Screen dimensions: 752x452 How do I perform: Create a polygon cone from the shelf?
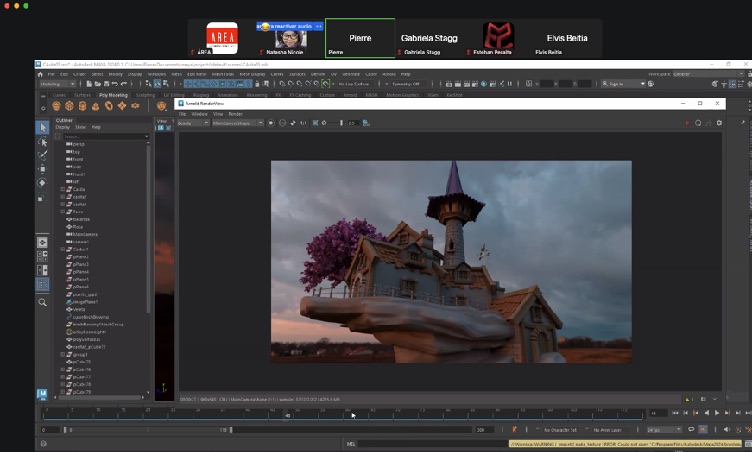95,106
